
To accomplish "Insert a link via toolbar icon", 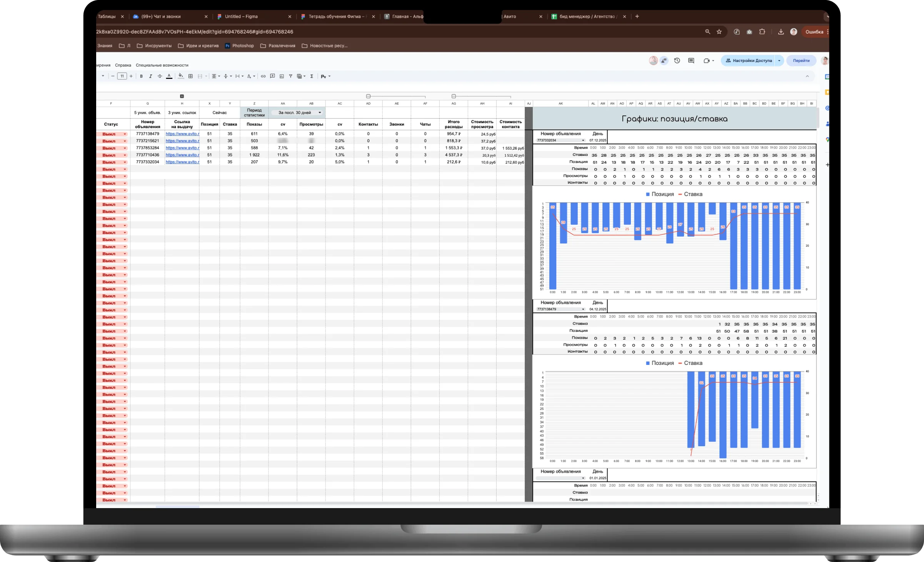I will [x=263, y=76].
